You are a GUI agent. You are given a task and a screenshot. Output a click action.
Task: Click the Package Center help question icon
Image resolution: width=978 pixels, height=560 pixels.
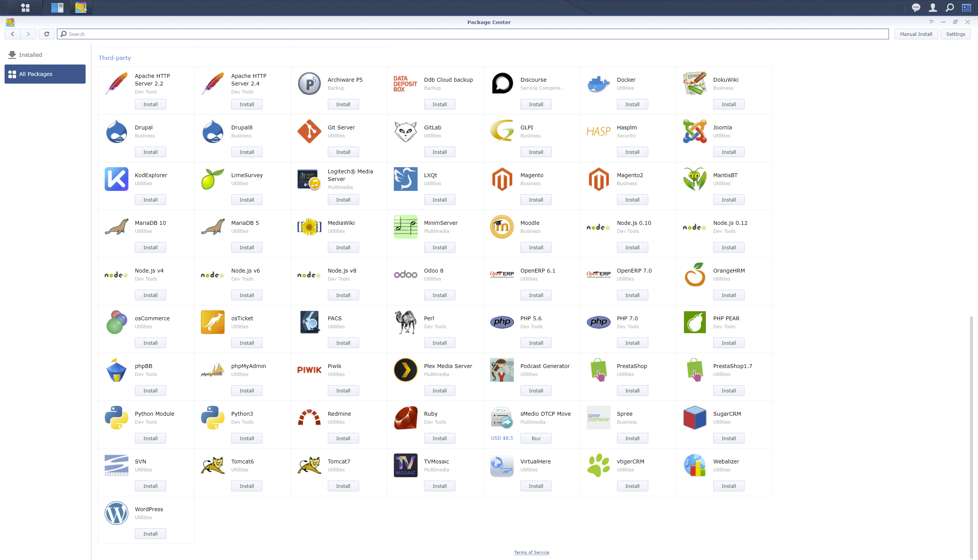931,22
